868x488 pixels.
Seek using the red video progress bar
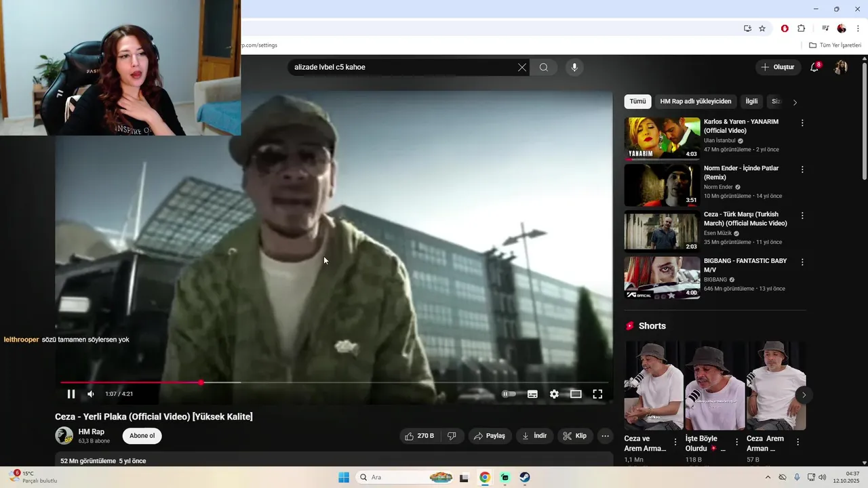click(334, 382)
